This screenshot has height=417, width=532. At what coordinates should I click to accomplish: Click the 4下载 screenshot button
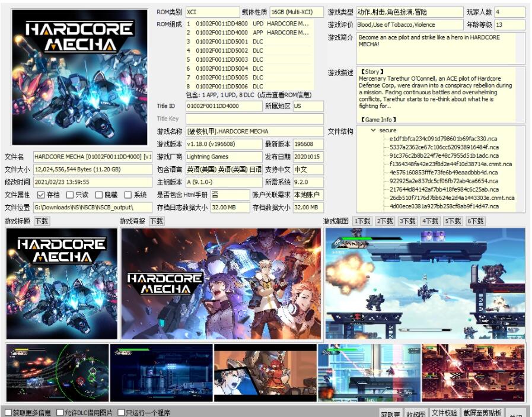click(x=430, y=221)
